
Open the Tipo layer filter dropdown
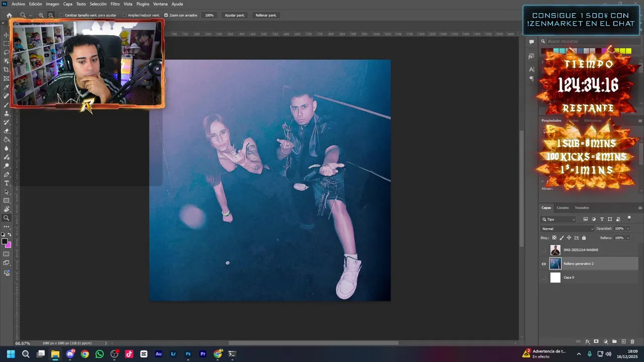(558, 219)
